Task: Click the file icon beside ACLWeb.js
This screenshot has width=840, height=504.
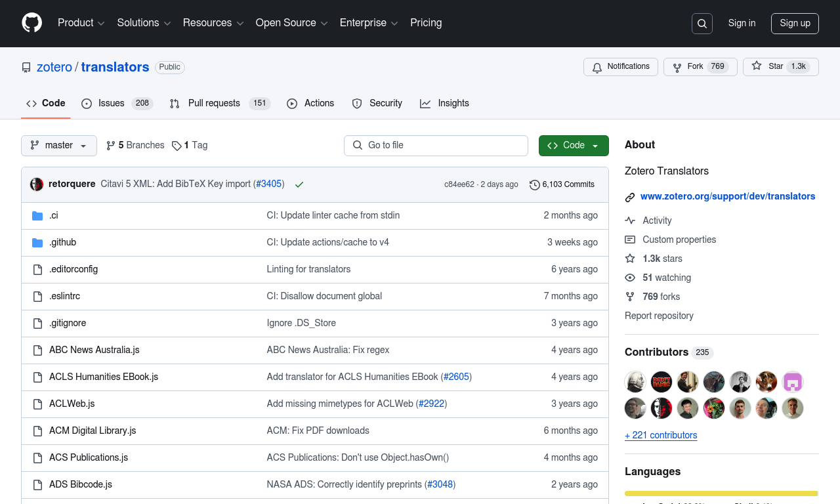Action: click(x=37, y=404)
